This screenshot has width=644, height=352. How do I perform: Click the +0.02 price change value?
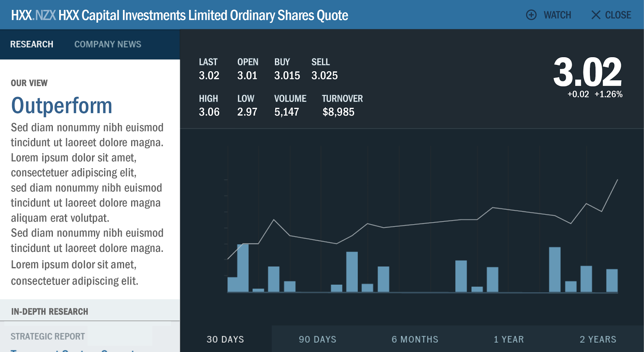click(578, 94)
